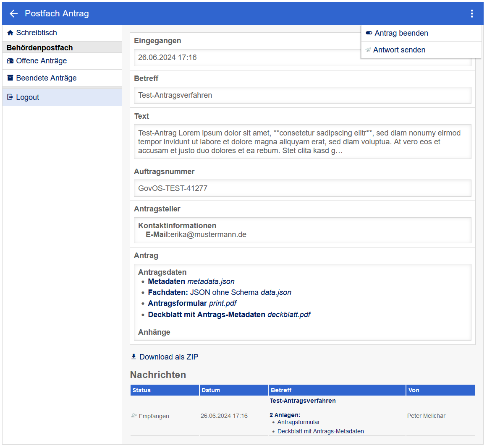The height and width of the screenshot is (448, 487).
Task: Click the Schreibtisch home icon
Action: [x=10, y=33]
